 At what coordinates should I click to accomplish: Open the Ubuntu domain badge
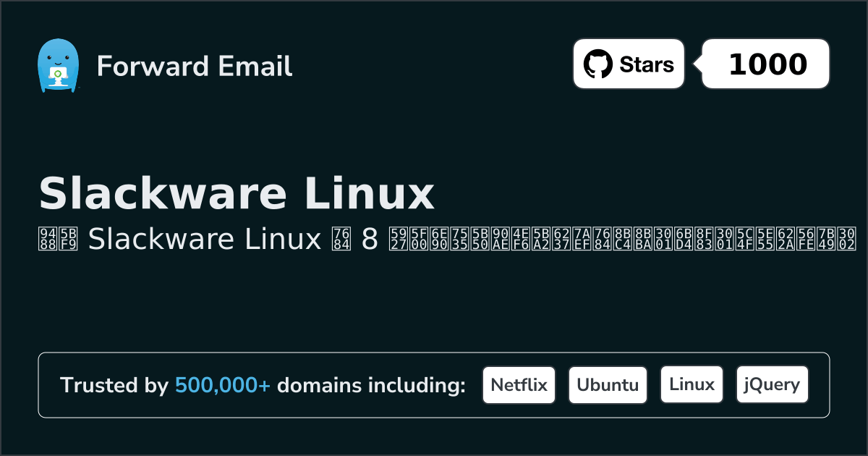point(608,384)
